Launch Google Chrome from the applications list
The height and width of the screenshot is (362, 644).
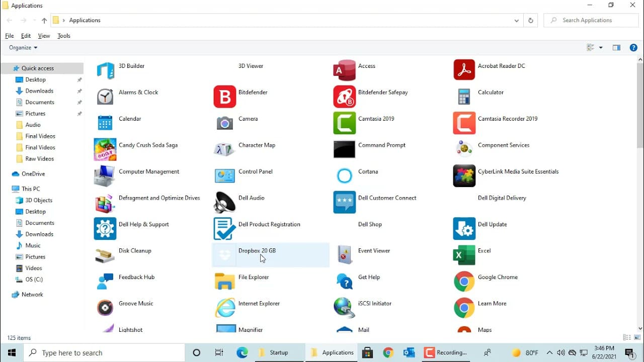click(x=464, y=281)
